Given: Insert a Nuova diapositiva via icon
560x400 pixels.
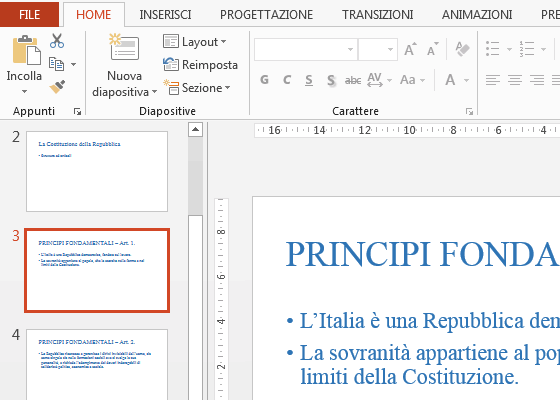Looking at the screenshot, I should click(124, 47).
